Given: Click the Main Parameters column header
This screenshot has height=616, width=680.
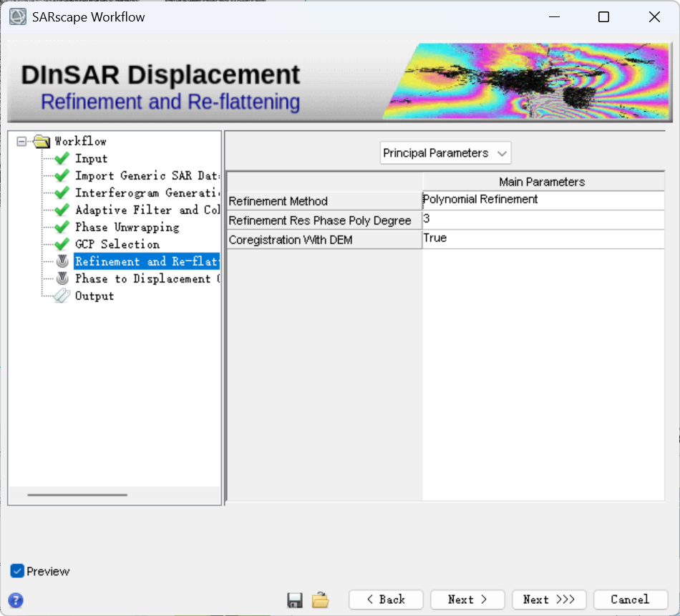Looking at the screenshot, I should pos(543,182).
